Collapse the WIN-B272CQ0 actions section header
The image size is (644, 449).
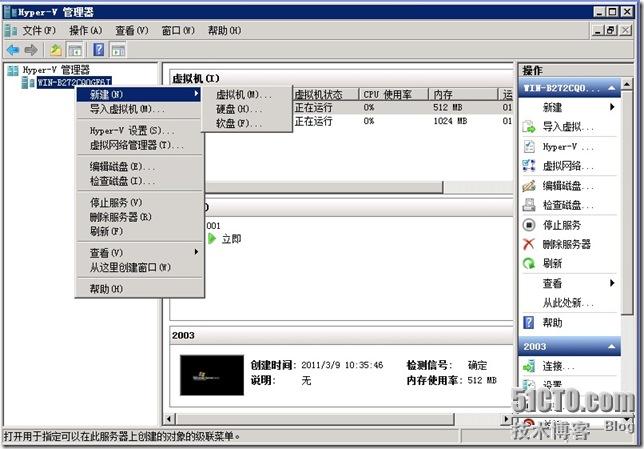click(x=570, y=88)
